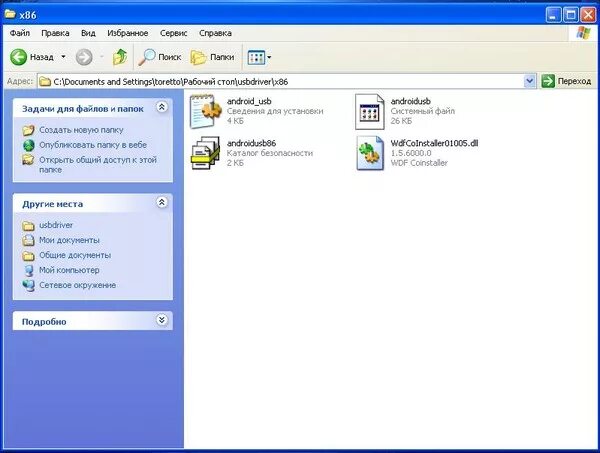
Task: Go back using the Назад arrow icon
Action: (18, 57)
